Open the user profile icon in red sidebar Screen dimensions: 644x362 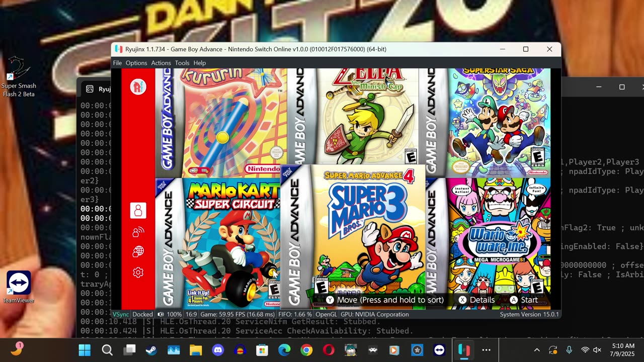(x=138, y=210)
